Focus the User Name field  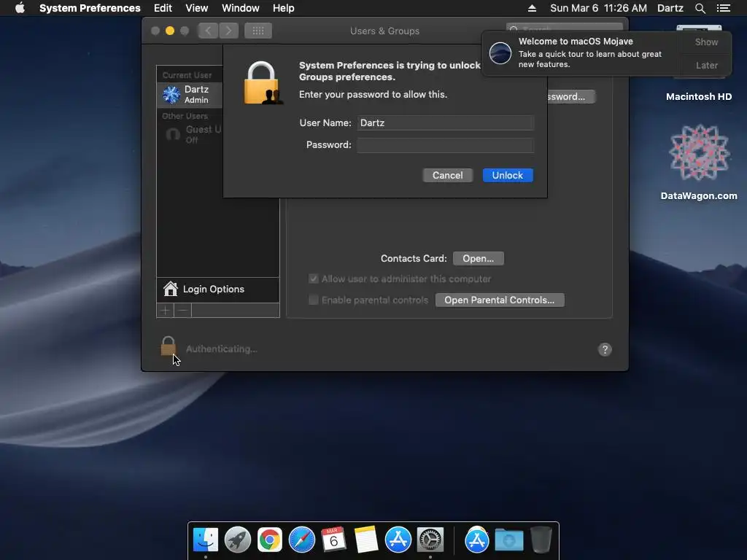446,122
